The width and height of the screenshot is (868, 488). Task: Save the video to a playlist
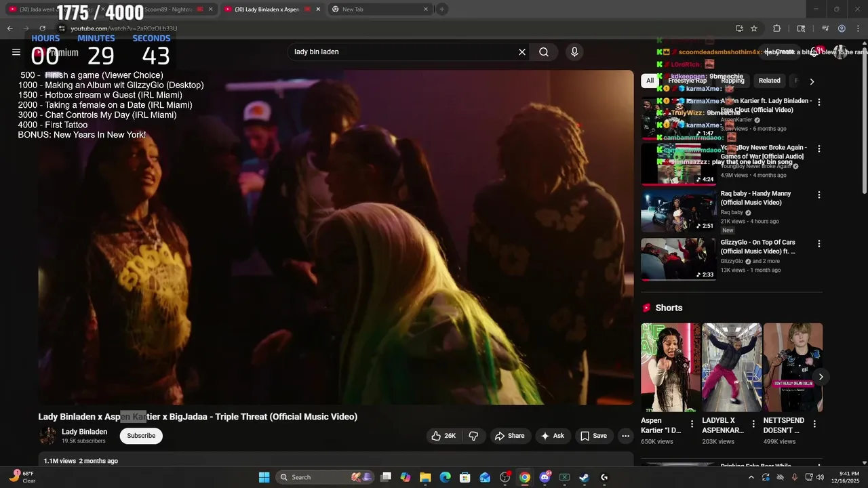pos(593,436)
